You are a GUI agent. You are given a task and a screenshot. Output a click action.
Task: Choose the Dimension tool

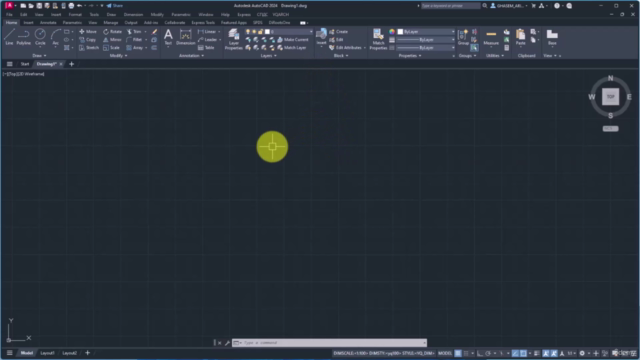click(185, 37)
